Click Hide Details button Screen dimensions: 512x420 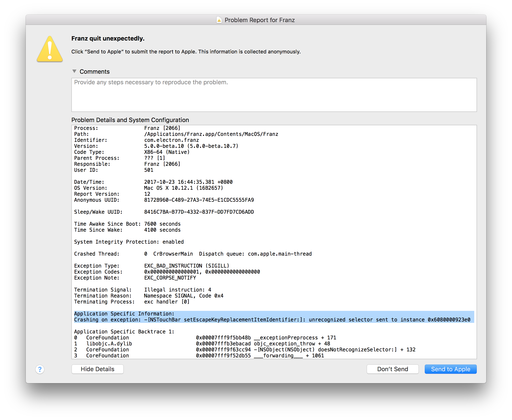tap(97, 369)
